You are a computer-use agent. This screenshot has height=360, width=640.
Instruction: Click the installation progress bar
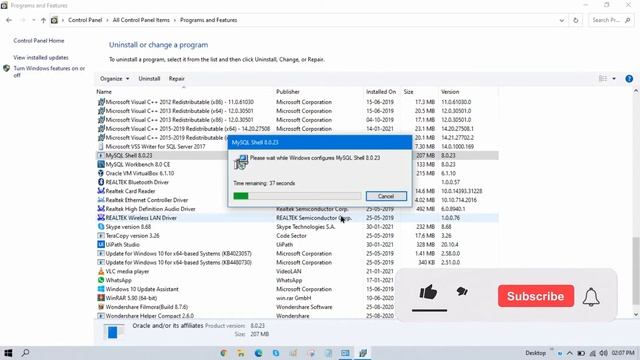tap(297, 196)
